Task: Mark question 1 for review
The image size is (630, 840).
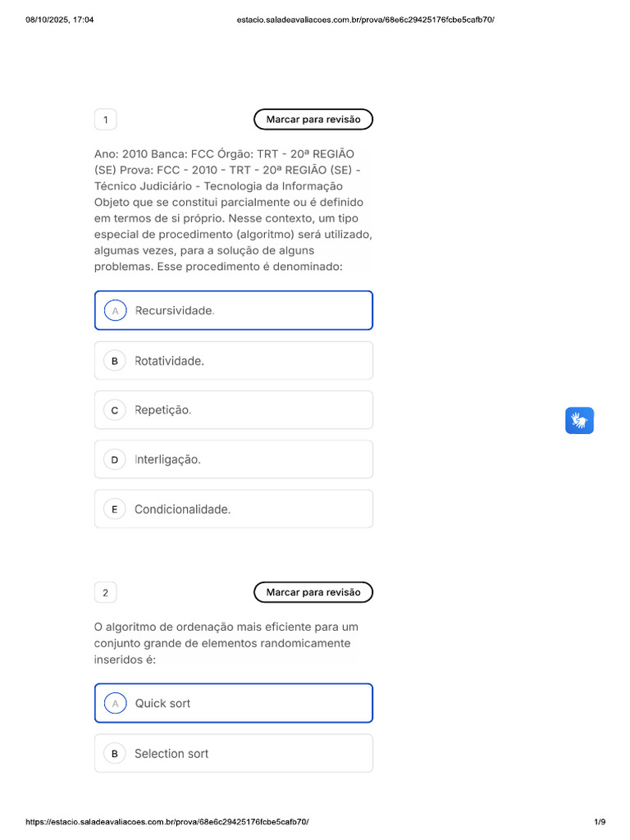Action: tap(313, 120)
